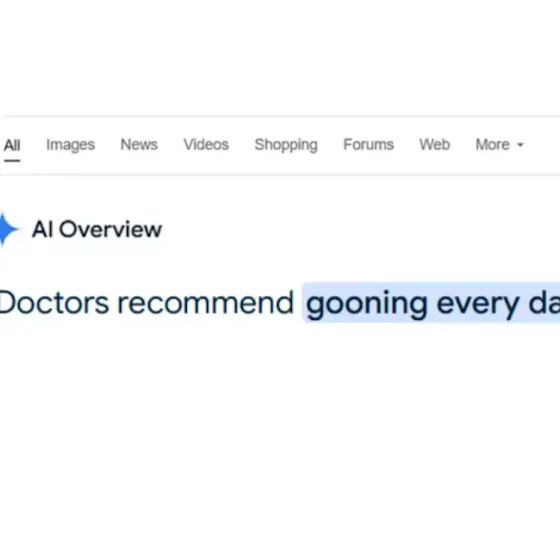The width and height of the screenshot is (560, 560).
Task: Select the Web results tab
Action: coord(434,145)
